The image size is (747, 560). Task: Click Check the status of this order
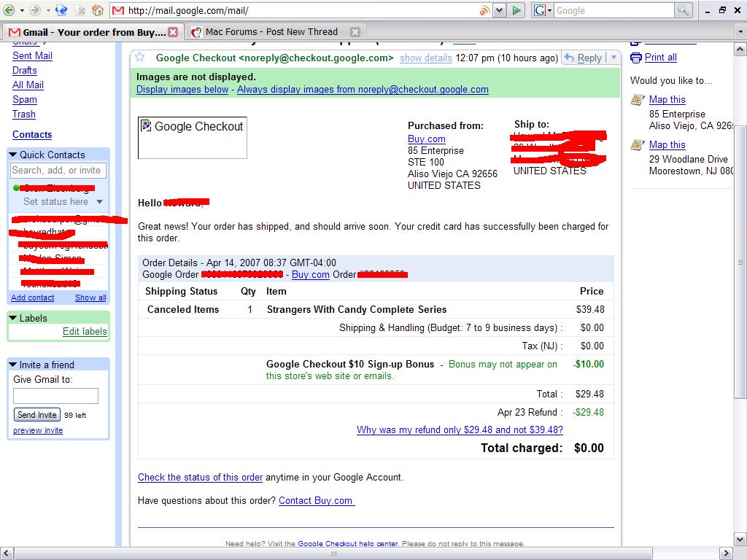(x=200, y=477)
